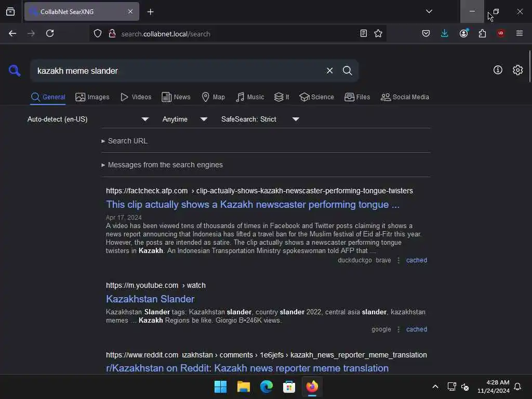Close the CollabNet SearXNG tab

click(x=130, y=11)
